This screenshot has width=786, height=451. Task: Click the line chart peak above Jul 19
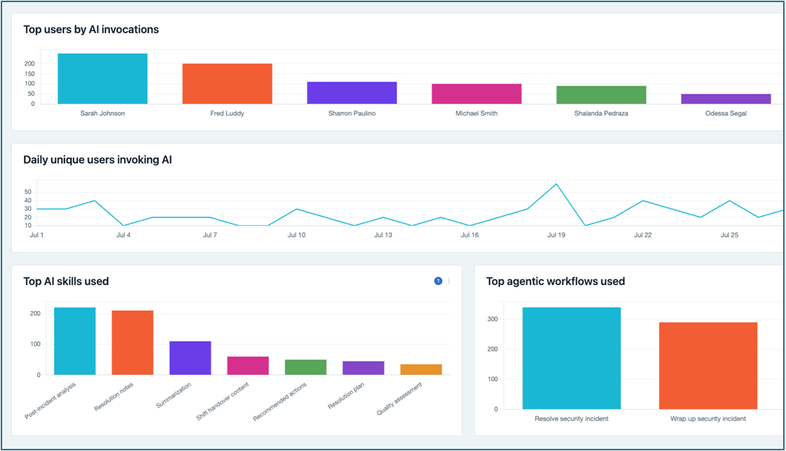click(x=556, y=184)
